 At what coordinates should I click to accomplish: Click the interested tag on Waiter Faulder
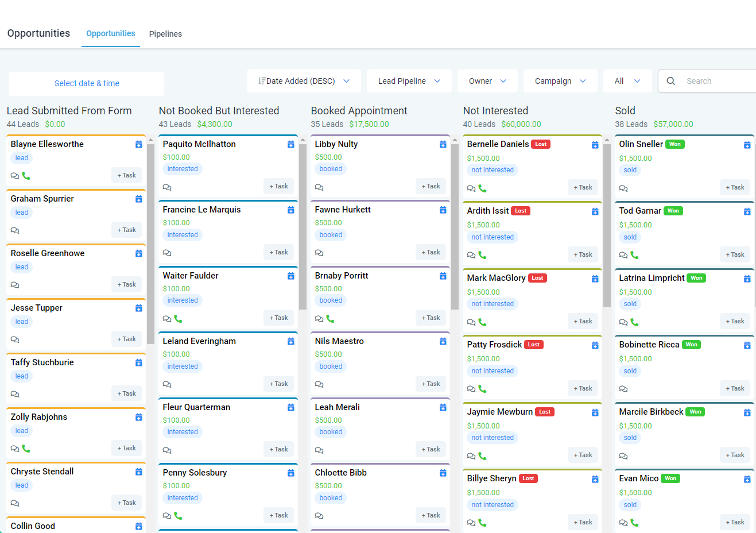point(183,300)
